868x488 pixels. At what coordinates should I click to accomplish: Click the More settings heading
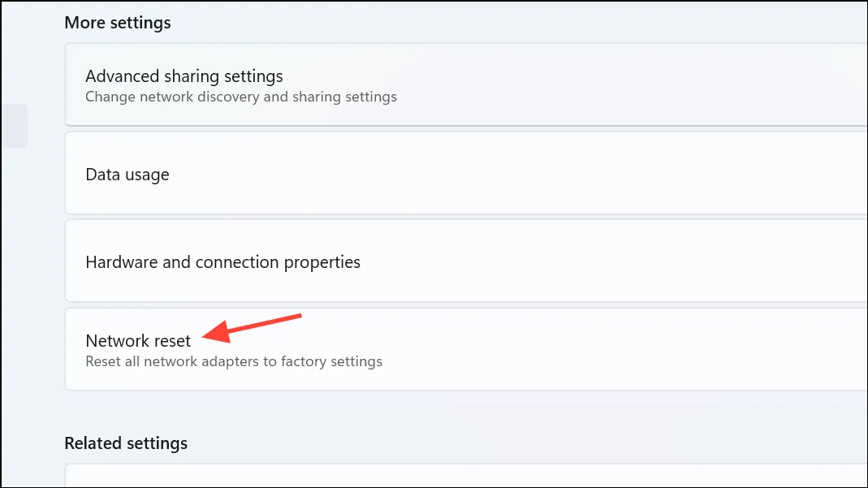click(x=118, y=23)
